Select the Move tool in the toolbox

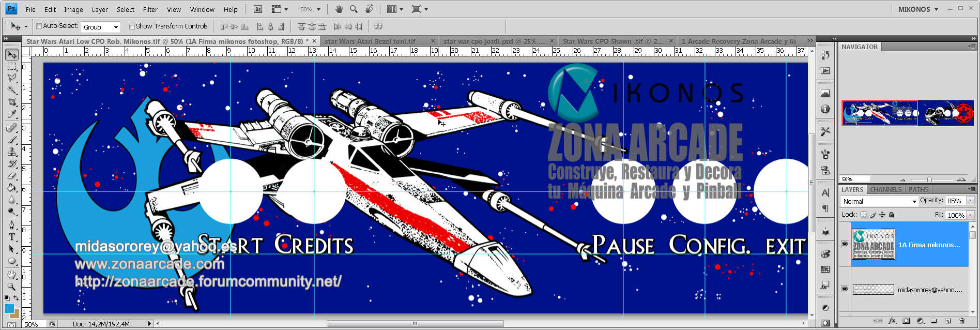(12, 54)
